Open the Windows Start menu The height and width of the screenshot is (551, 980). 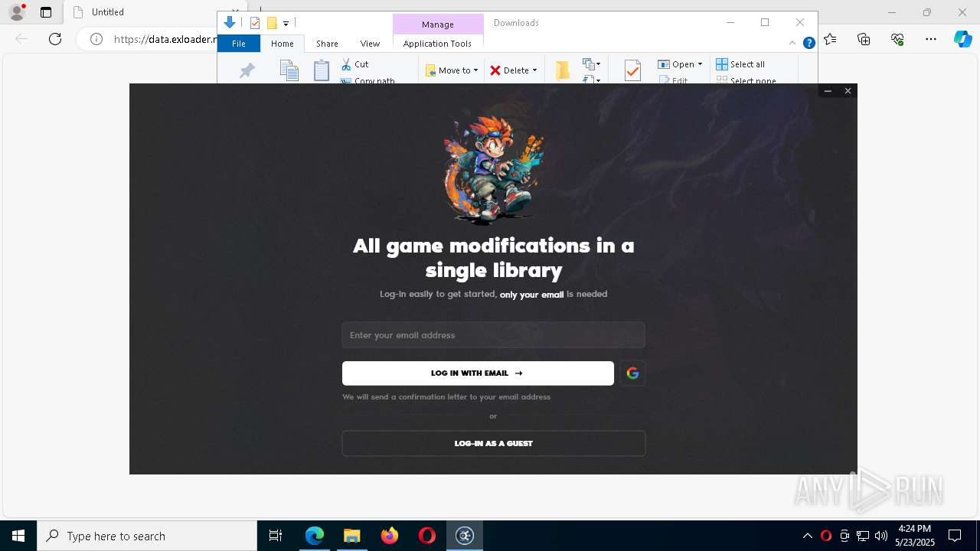[18, 536]
